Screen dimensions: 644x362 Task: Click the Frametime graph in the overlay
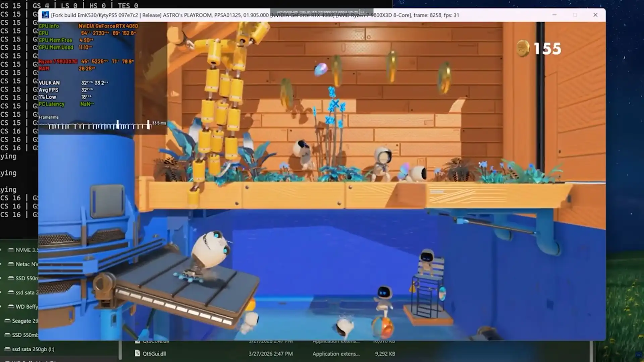pyautogui.click(x=95, y=125)
